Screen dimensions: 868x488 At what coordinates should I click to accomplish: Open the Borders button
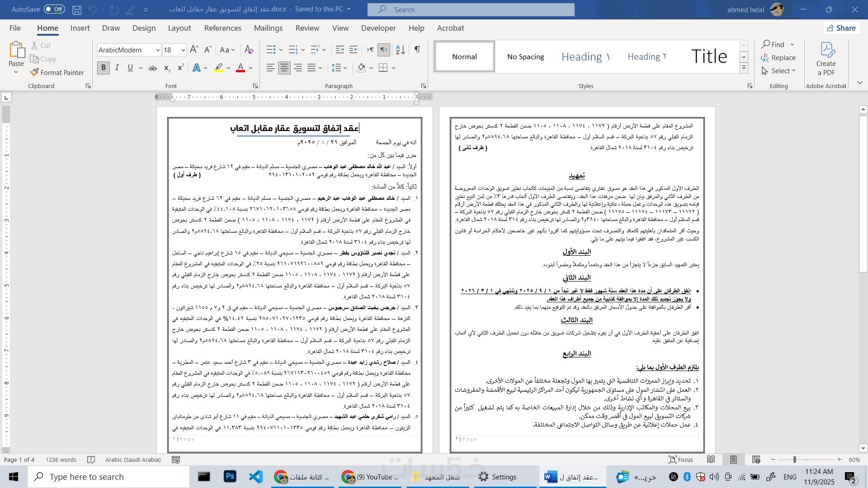(383, 68)
